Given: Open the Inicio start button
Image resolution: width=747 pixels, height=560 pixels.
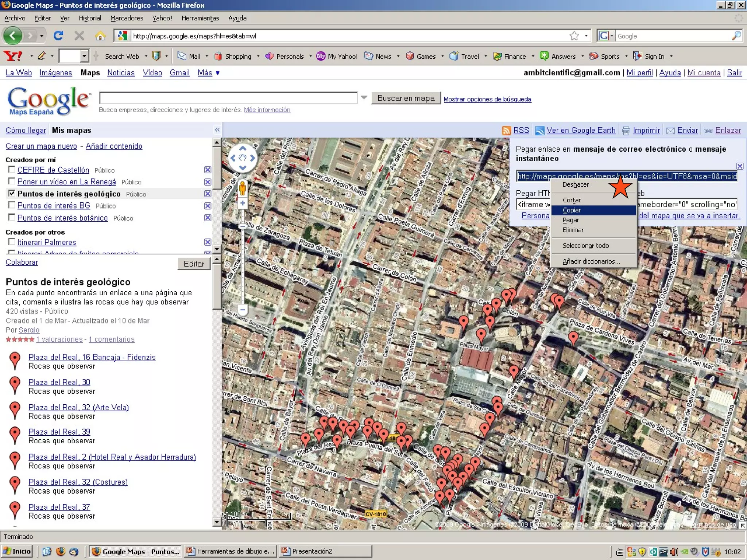Looking at the screenshot, I should point(17,551).
